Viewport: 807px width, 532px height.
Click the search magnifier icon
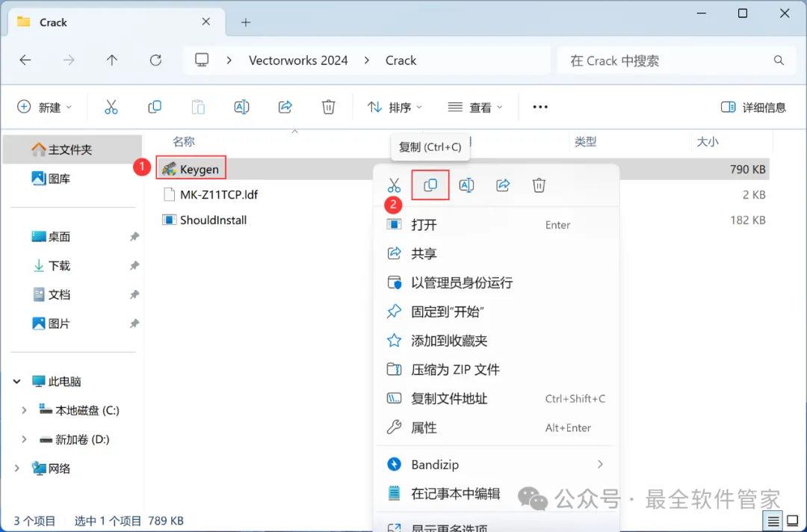tap(779, 61)
